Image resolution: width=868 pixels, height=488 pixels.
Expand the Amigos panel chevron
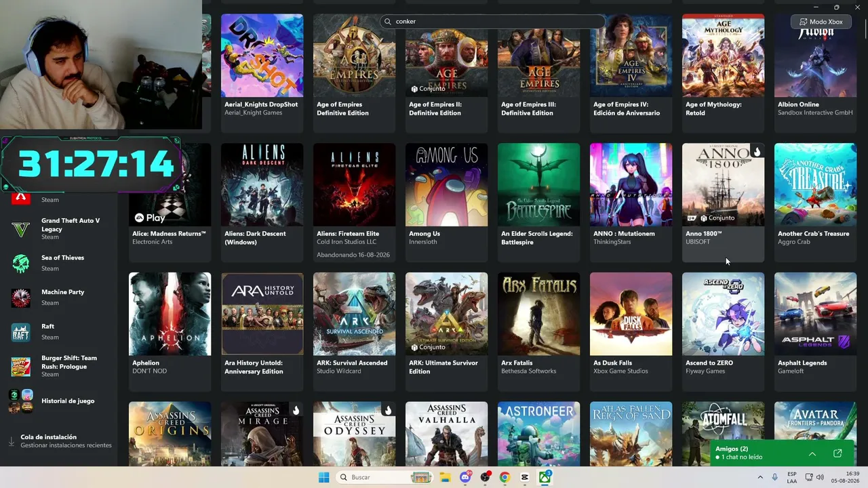pyautogui.click(x=812, y=453)
